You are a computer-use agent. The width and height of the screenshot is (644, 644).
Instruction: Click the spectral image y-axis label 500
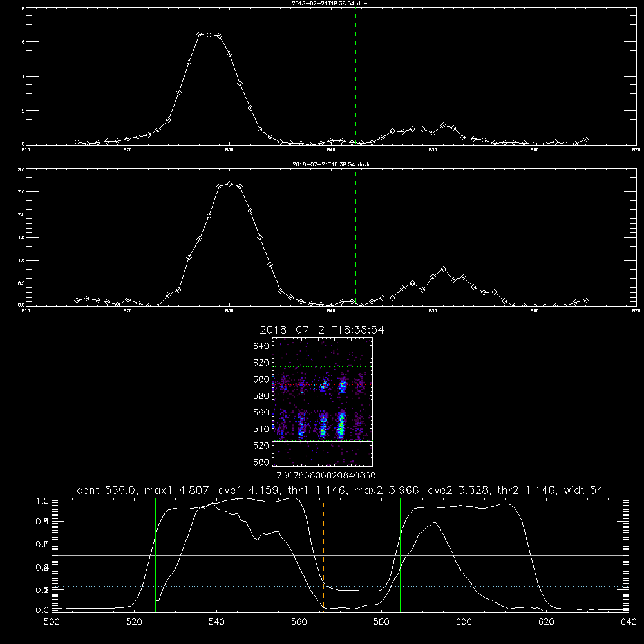point(261,462)
